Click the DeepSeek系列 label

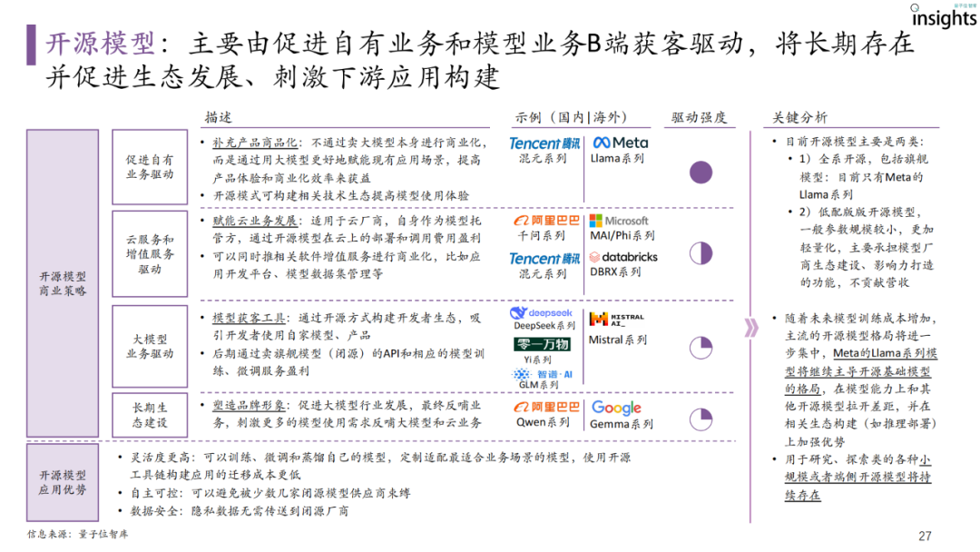[x=544, y=326]
